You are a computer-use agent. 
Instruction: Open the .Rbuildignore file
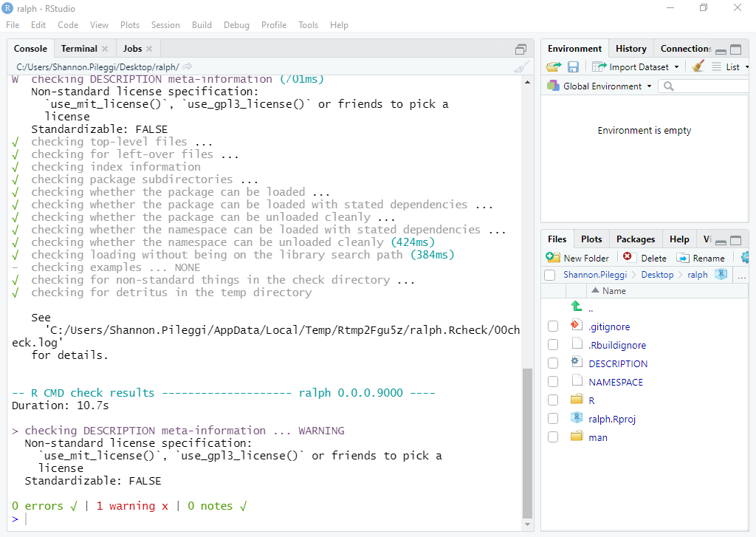tap(617, 345)
